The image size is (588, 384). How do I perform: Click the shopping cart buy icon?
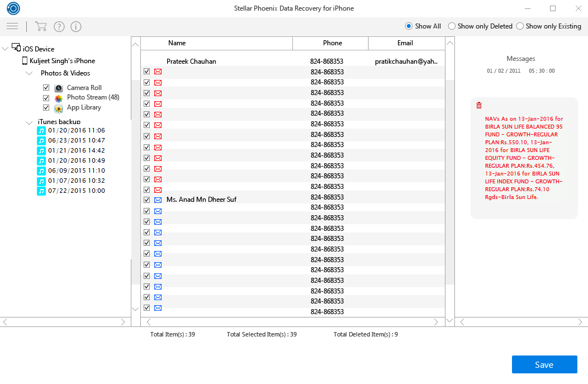point(41,26)
